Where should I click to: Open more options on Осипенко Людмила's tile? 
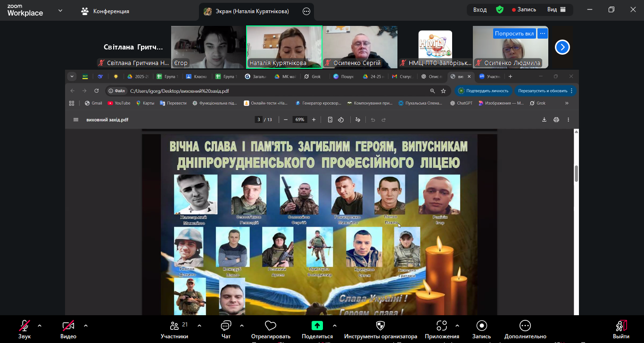click(x=543, y=33)
